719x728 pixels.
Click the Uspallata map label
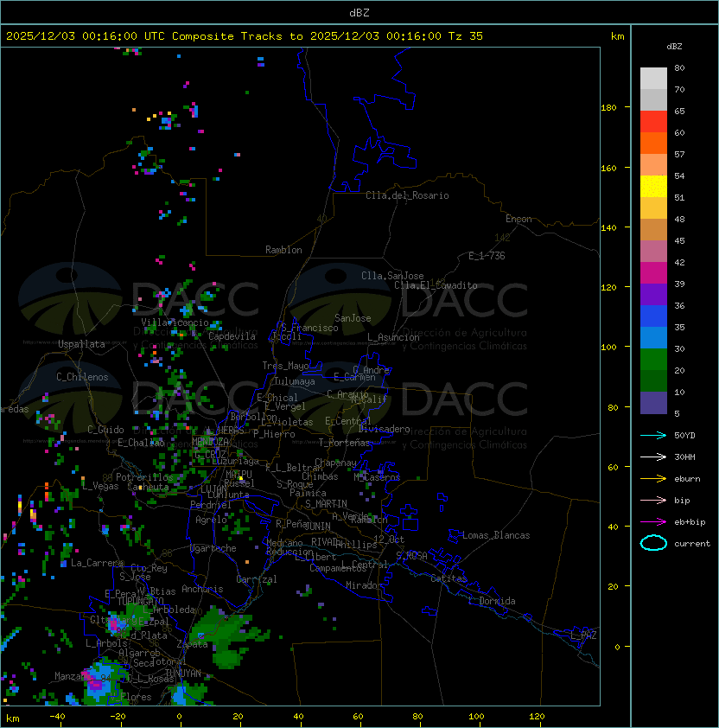tap(81, 344)
